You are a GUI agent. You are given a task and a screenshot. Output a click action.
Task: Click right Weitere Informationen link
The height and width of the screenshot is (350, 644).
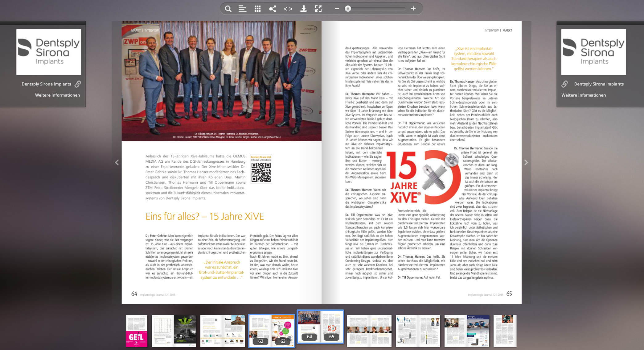tap(584, 95)
